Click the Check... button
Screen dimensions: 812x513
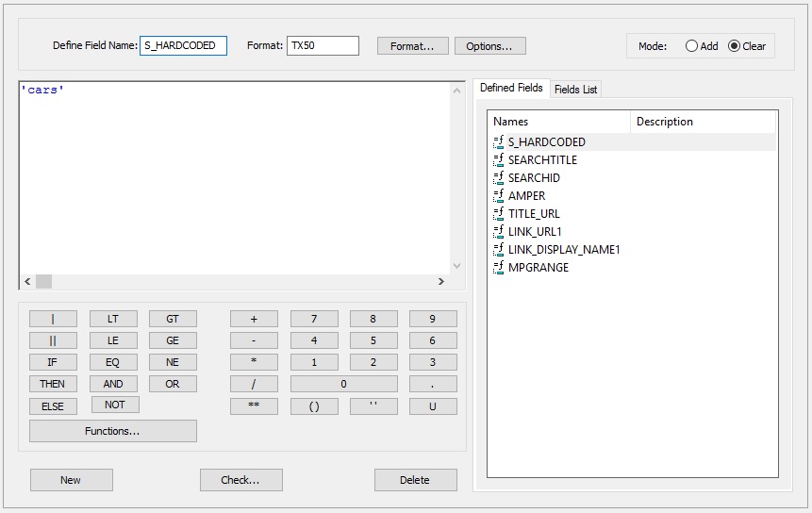tap(240, 480)
